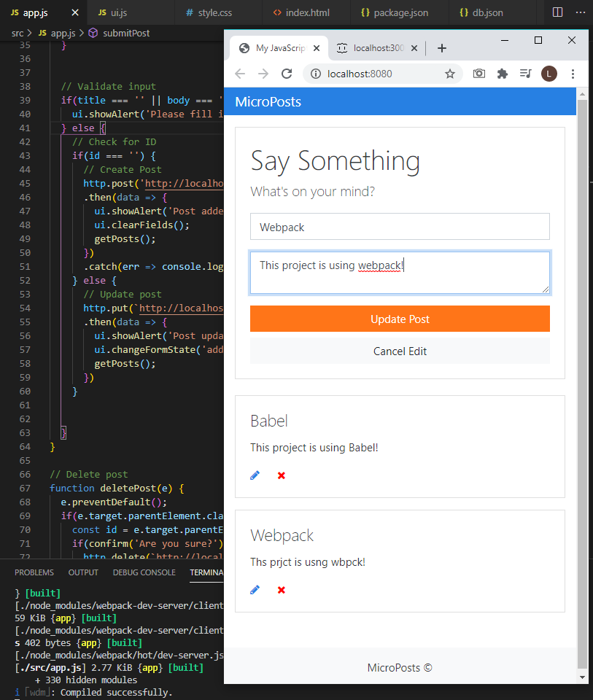This screenshot has height=700, width=593.
Task: Click the 'Say Something' heading
Action: point(336,161)
